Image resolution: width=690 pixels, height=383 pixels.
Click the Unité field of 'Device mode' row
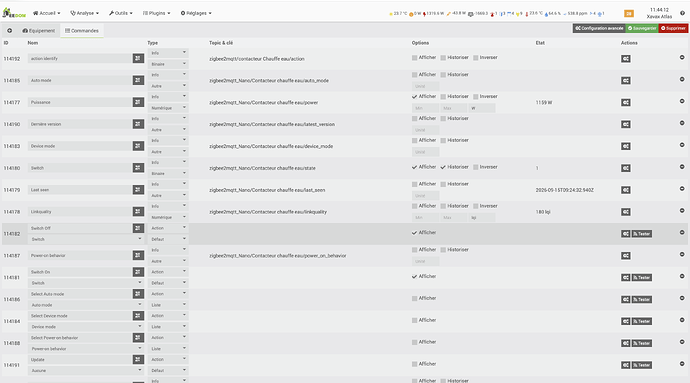click(426, 152)
